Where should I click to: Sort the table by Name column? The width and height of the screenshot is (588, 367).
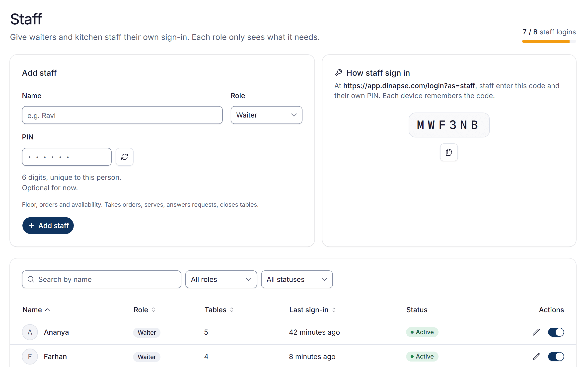click(36, 310)
